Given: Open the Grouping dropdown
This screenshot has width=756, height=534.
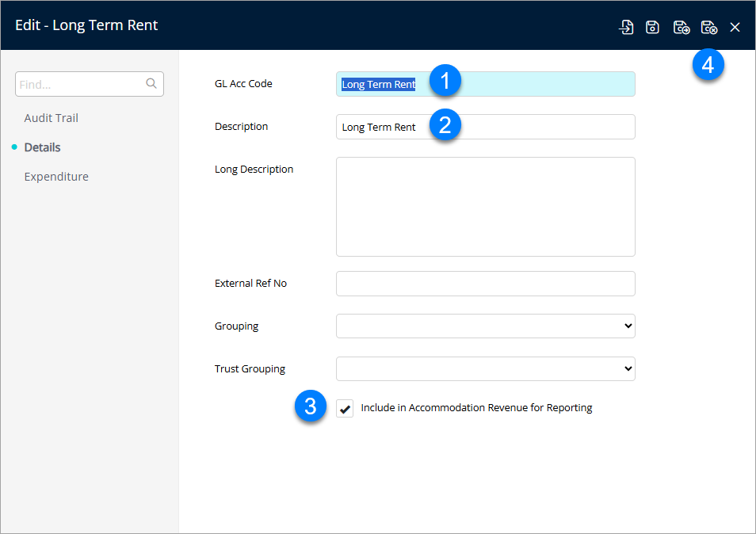Looking at the screenshot, I should [485, 326].
